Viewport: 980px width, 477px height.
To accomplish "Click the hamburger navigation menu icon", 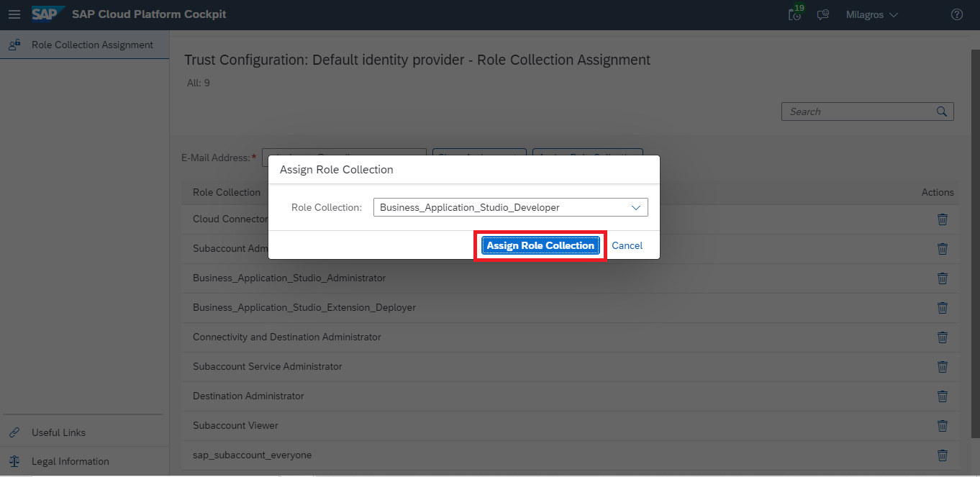I will tap(14, 14).
